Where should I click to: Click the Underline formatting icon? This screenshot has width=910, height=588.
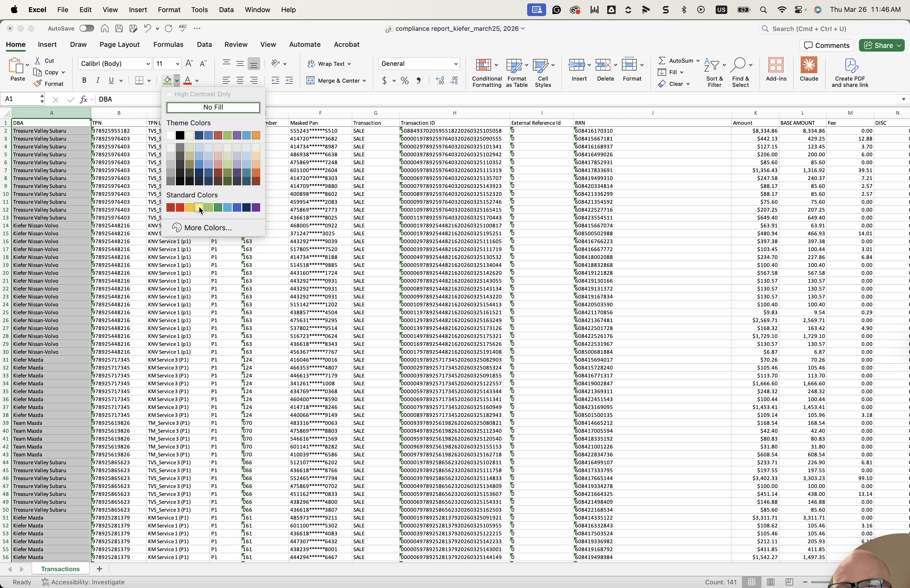pos(111,80)
